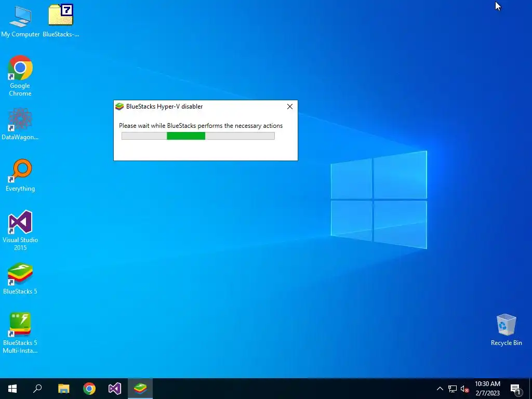
Task: Select the Everything search desktop shortcut
Action: [20, 176]
